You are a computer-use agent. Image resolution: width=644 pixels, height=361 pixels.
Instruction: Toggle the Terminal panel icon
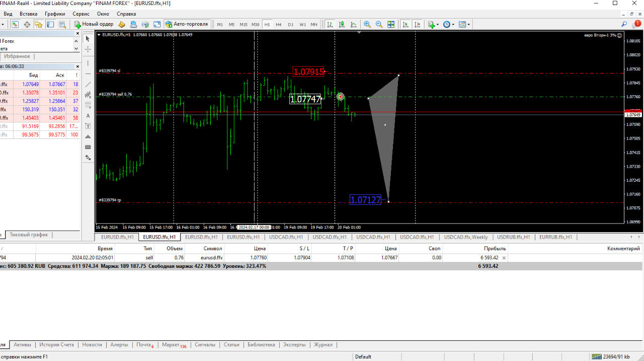tap(50, 24)
